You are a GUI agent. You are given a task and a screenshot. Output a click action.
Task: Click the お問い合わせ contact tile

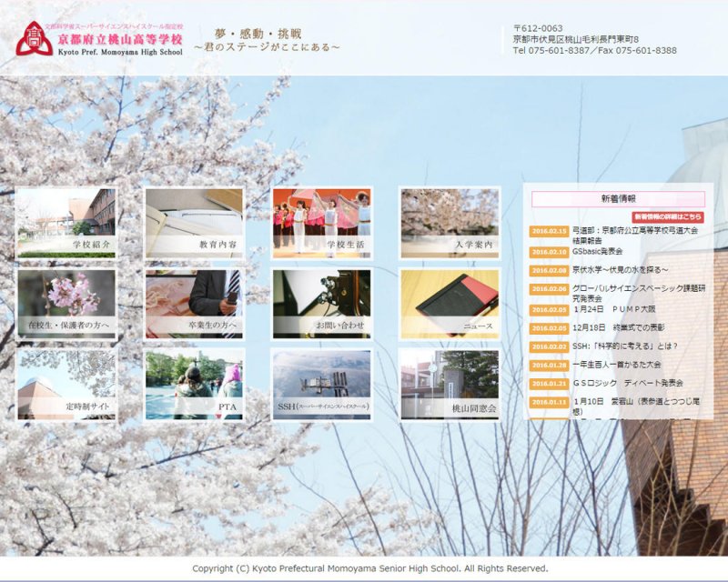click(x=321, y=304)
